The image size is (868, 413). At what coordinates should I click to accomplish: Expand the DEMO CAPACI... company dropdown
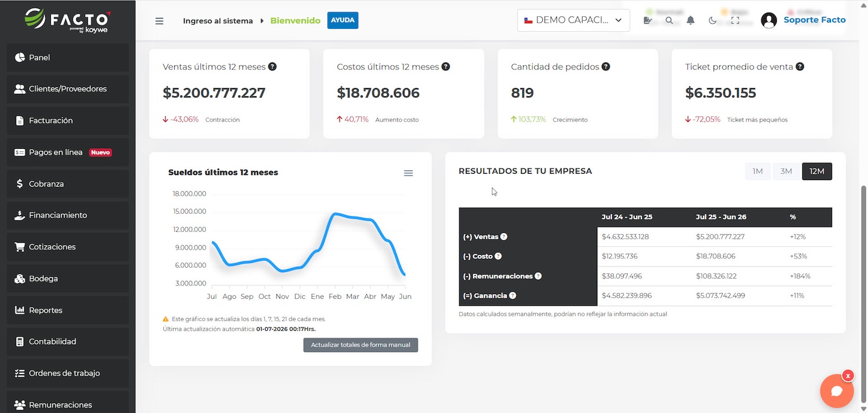point(573,20)
